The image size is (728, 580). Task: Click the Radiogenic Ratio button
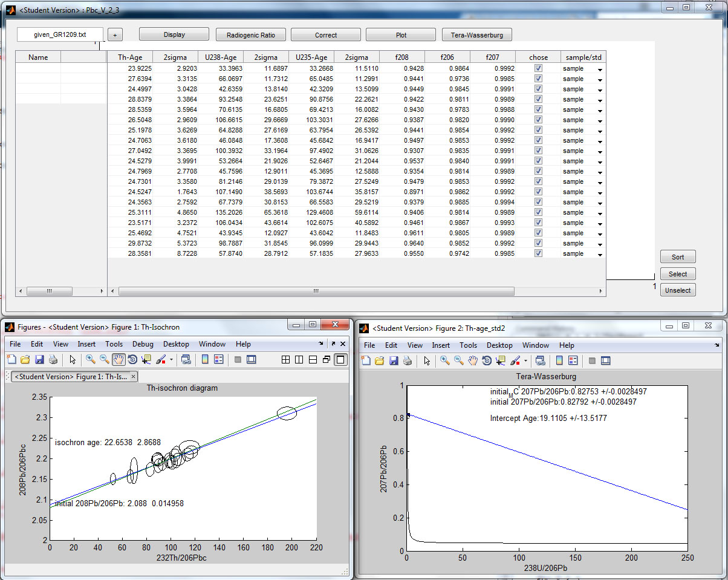pyautogui.click(x=250, y=34)
